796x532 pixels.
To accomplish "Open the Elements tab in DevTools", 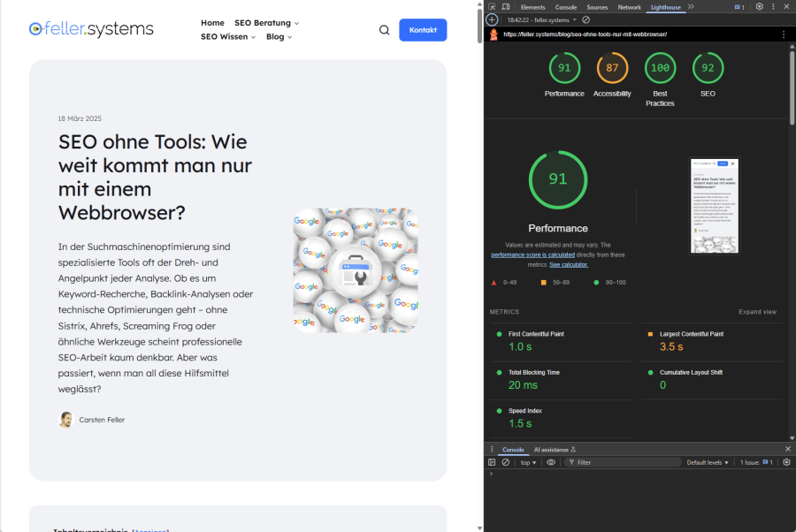I will (x=532, y=7).
